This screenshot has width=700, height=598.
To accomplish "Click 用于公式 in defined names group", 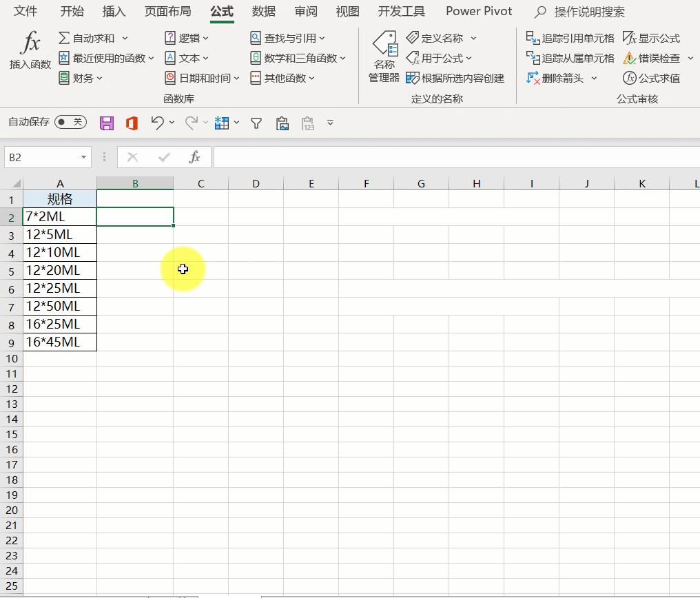I will click(440, 59).
